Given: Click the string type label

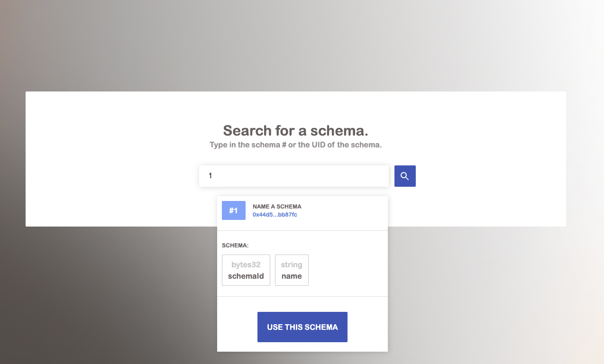Looking at the screenshot, I should (x=292, y=265).
